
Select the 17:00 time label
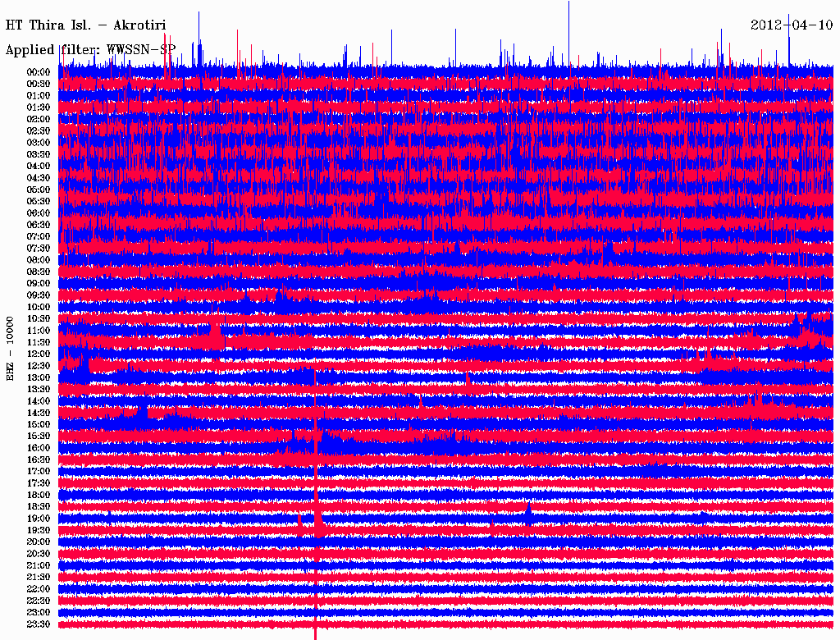tap(39, 472)
